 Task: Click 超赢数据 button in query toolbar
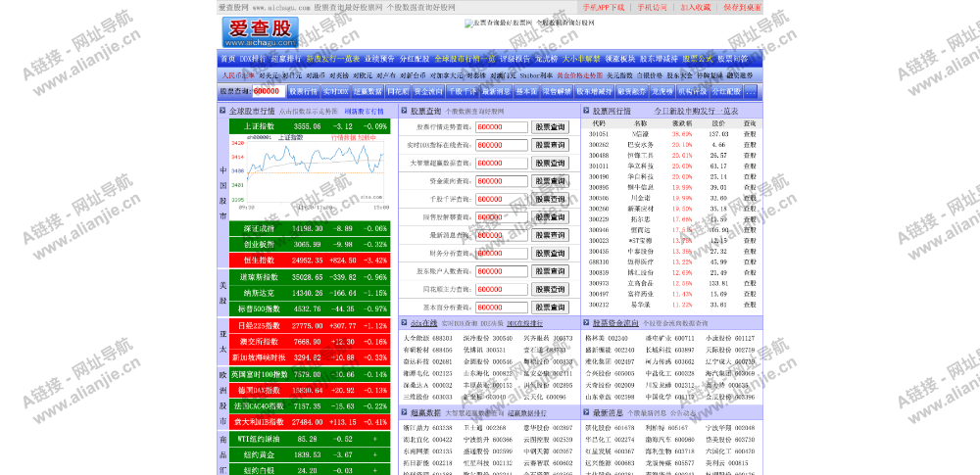click(367, 91)
